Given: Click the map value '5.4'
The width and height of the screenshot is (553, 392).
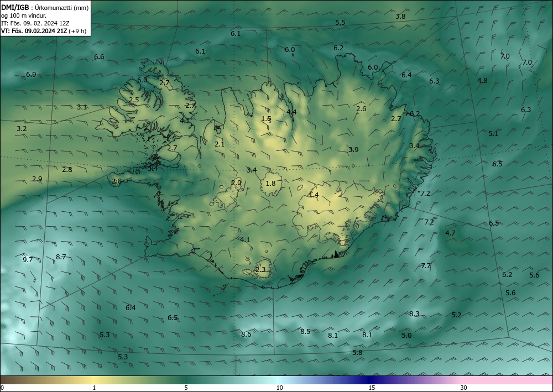Looking at the screenshot, I should pyautogui.click(x=153, y=169).
